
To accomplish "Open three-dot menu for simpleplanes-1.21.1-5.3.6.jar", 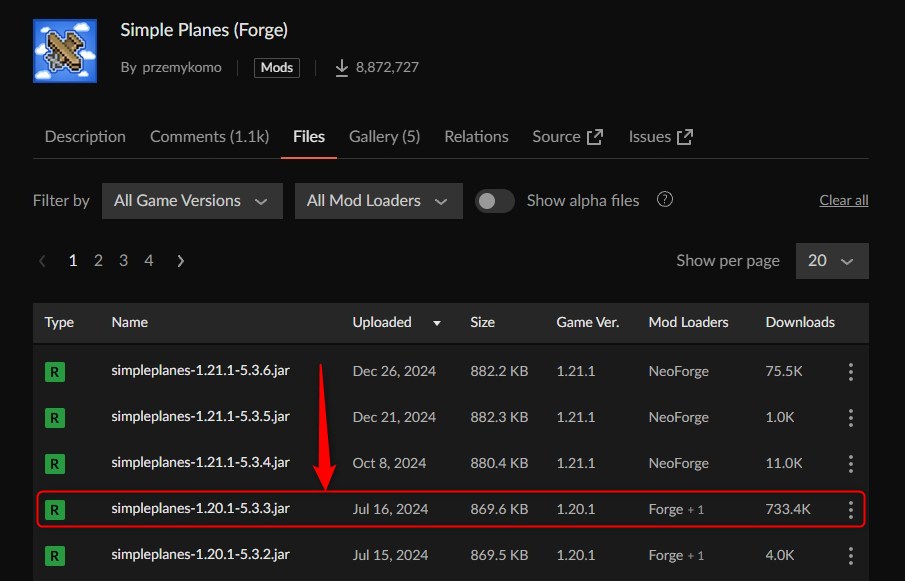I will (x=850, y=372).
